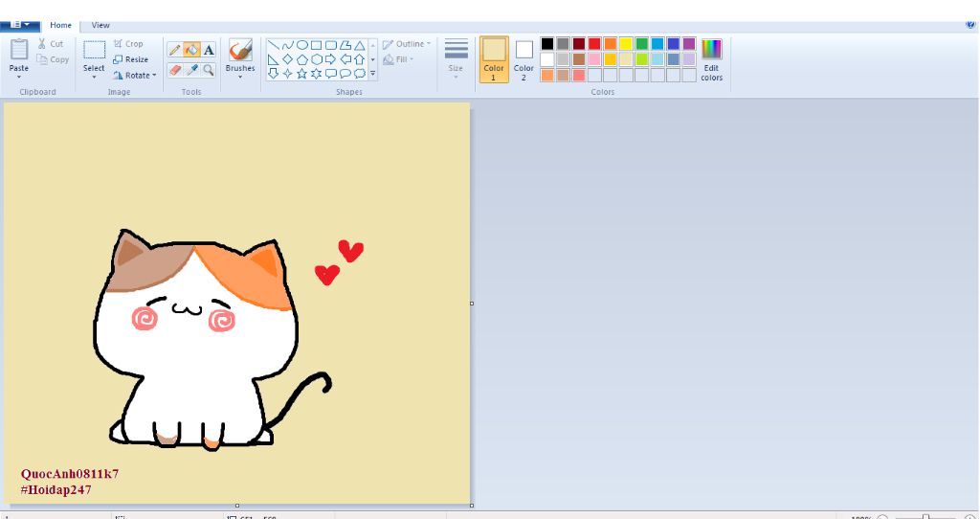The height and width of the screenshot is (519, 980).
Task: Pick the salmon custom color swatch
Action: click(x=579, y=75)
